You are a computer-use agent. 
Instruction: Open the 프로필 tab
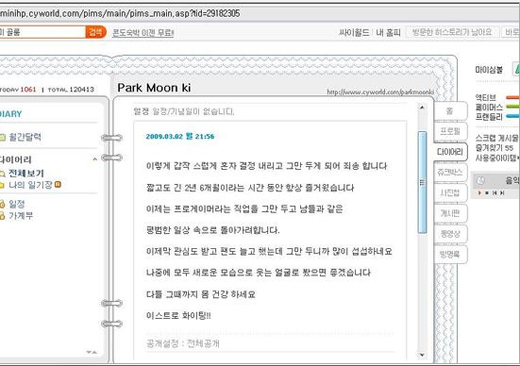(450, 131)
